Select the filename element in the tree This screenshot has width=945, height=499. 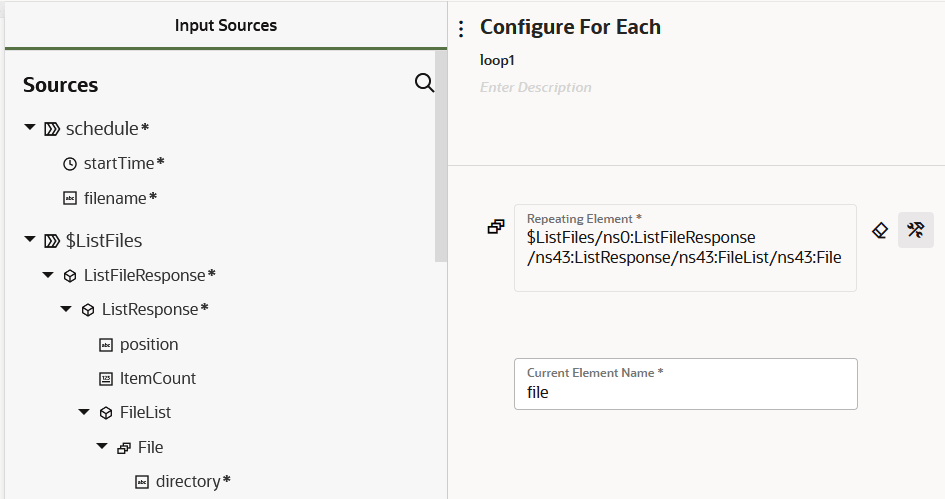[x=116, y=198]
